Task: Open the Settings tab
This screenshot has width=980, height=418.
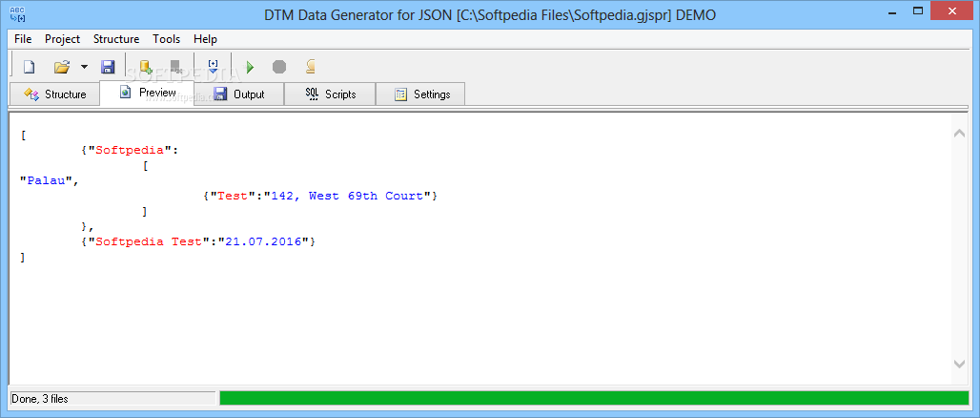Action: [x=420, y=94]
